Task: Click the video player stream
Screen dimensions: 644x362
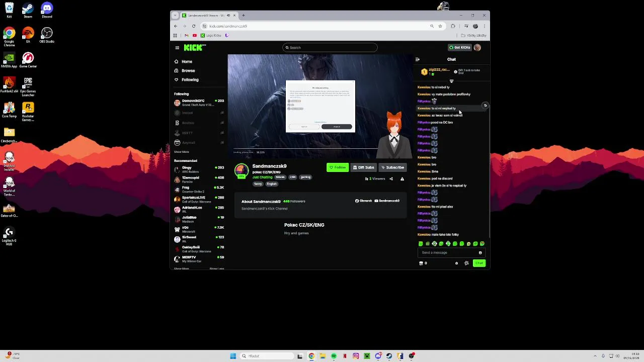Action: pyautogui.click(x=320, y=107)
